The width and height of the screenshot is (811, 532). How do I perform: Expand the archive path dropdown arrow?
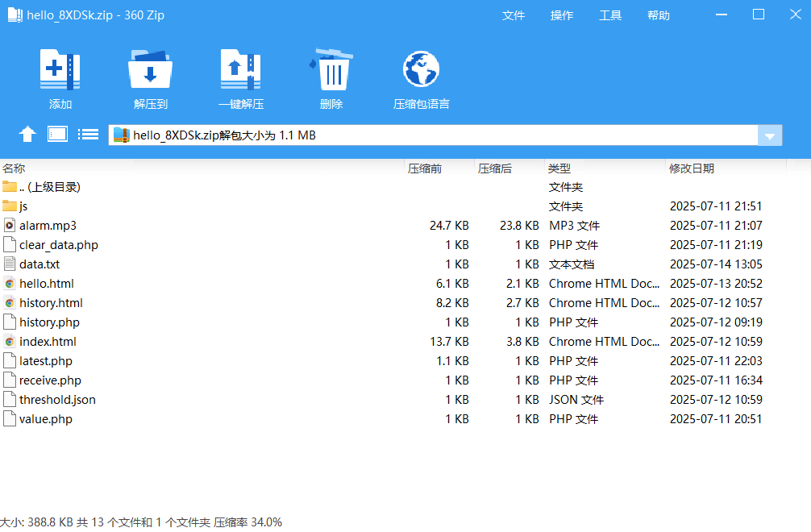(770, 135)
